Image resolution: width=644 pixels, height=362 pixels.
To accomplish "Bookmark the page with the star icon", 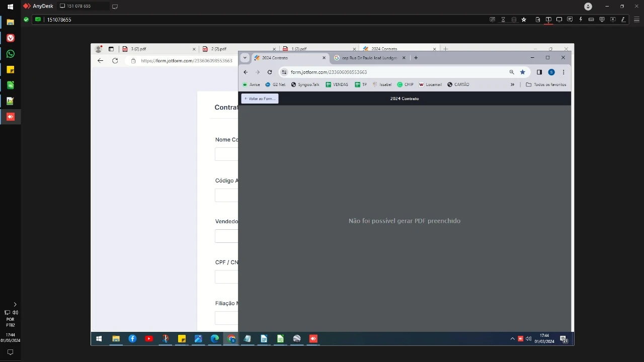I will coord(522,72).
